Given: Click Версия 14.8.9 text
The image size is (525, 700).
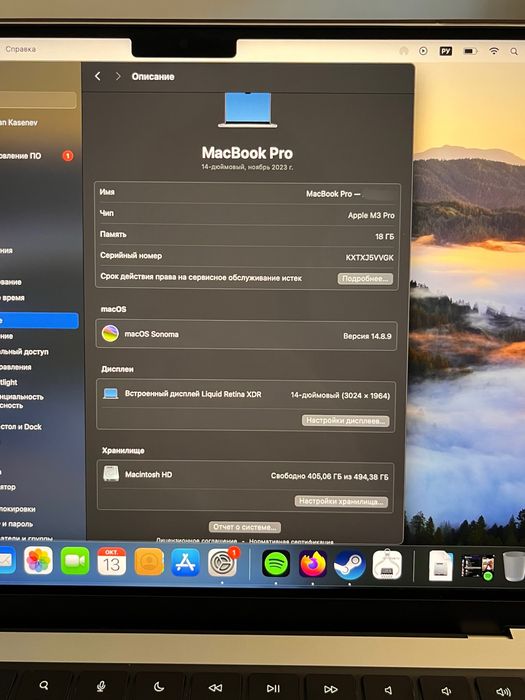Looking at the screenshot, I should pos(367,336).
